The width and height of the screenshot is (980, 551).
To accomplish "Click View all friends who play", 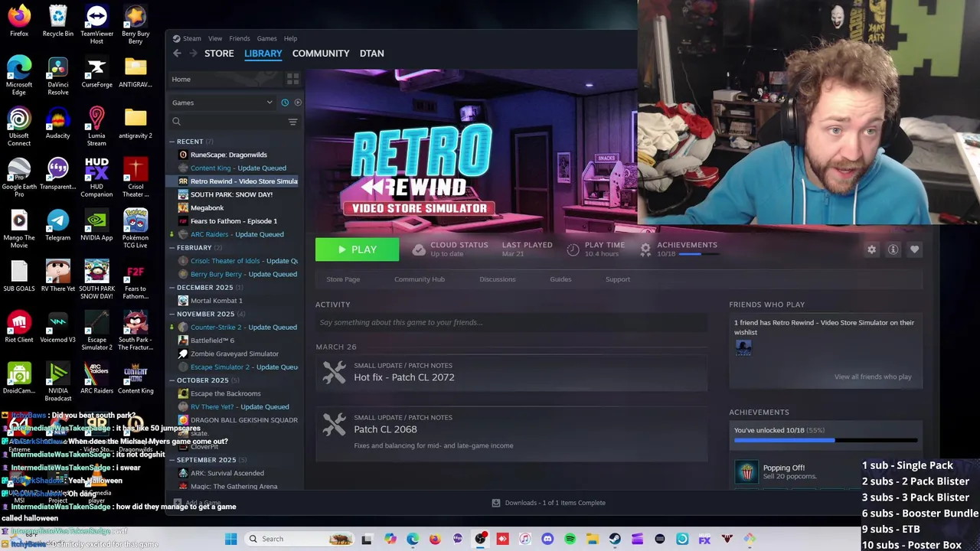I will (873, 377).
